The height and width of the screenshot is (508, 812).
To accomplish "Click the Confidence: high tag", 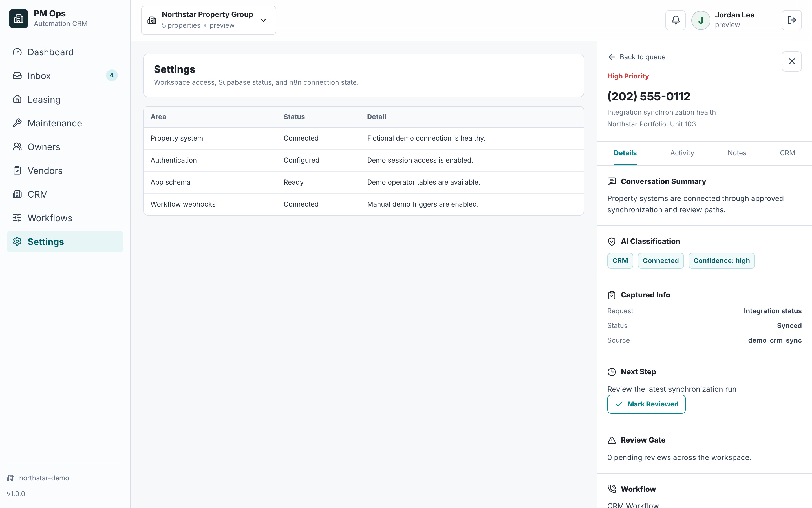I will point(721,261).
